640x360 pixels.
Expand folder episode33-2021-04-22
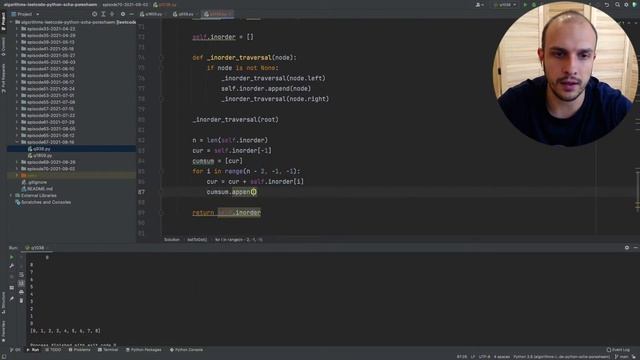click(x=17, y=29)
